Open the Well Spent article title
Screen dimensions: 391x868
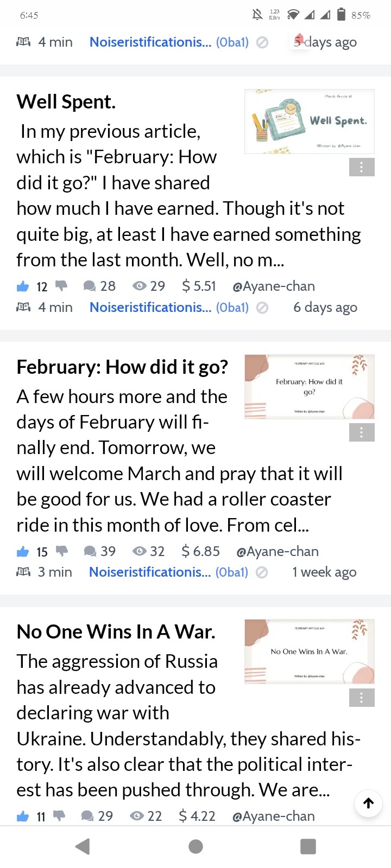coord(66,101)
